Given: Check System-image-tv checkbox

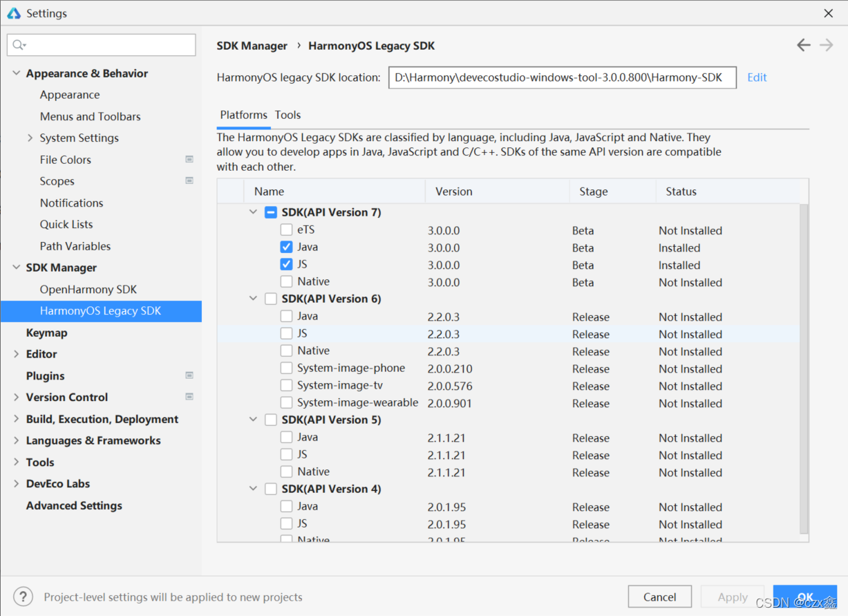Looking at the screenshot, I should 286,385.
